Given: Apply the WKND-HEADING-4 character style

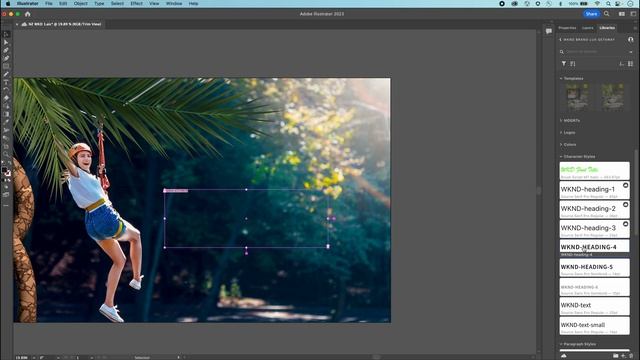Looking at the screenshot, I should (594, 247).
